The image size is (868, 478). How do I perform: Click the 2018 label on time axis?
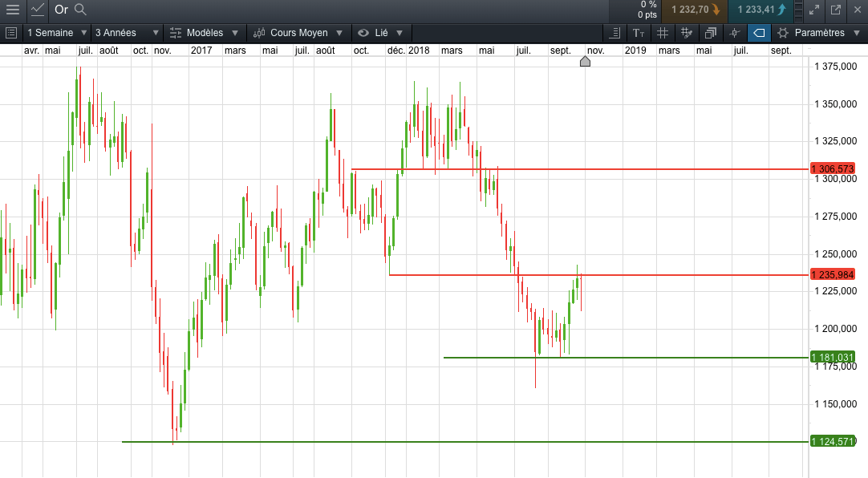click(419, 51)
